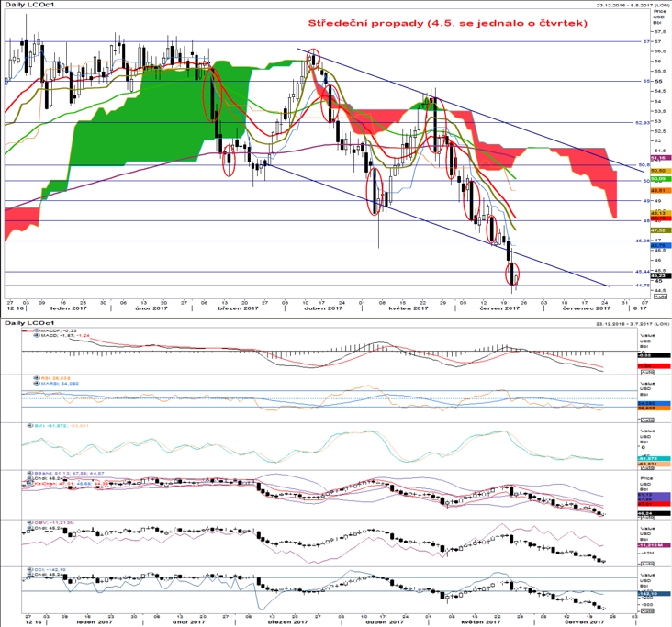Click the eye icon beside MACDF label

click(37, 330)
